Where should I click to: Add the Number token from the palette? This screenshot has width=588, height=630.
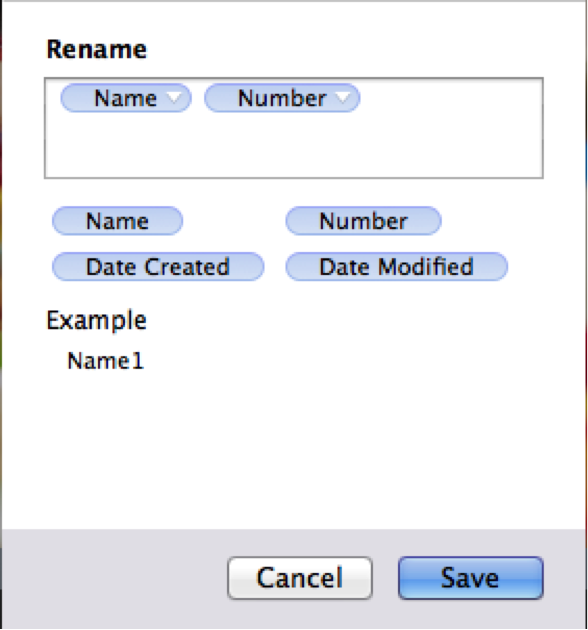coord(363,221)
